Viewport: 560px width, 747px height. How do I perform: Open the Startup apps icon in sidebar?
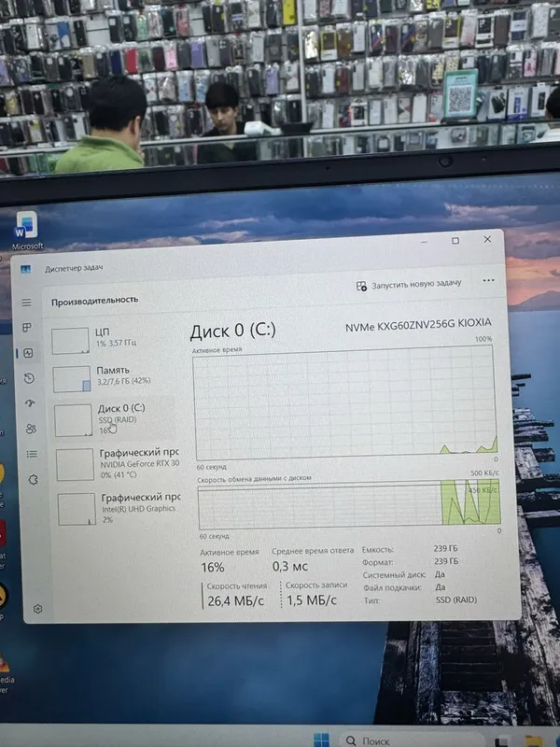point(30,403)
